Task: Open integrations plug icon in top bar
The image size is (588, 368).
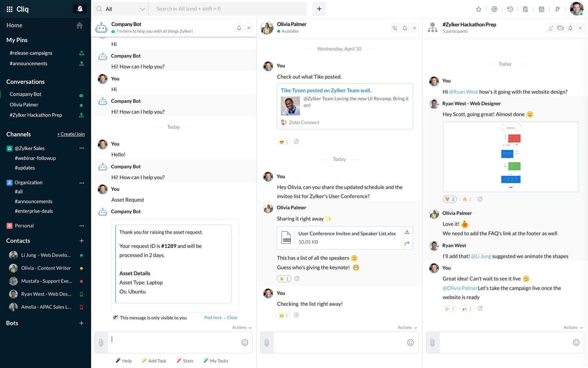Action: (557, 9)
